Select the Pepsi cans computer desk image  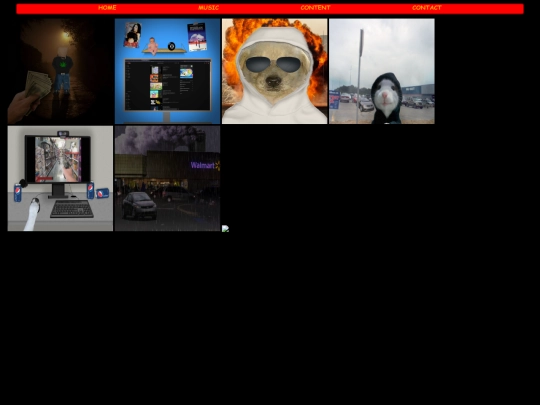(x=60, y=178)
